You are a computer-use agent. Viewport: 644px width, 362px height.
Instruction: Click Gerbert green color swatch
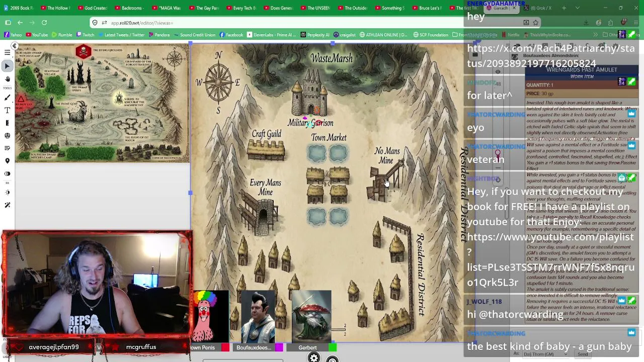[x=333, y=347]
